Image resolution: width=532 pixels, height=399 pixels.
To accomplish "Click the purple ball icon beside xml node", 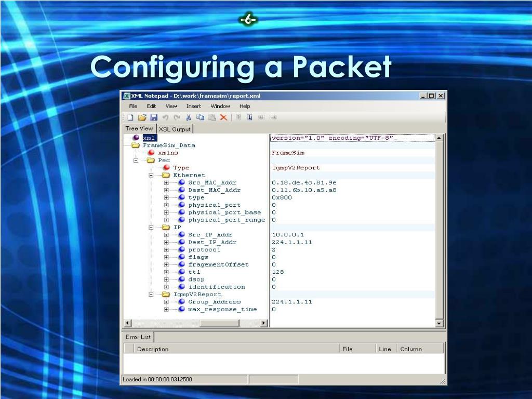I will 136,137.
